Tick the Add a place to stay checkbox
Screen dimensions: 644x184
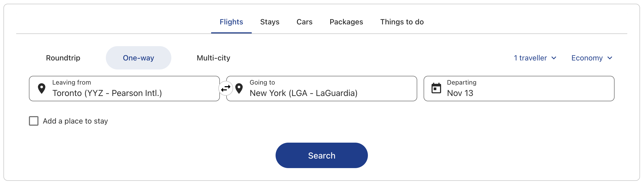tap(34, 121)
